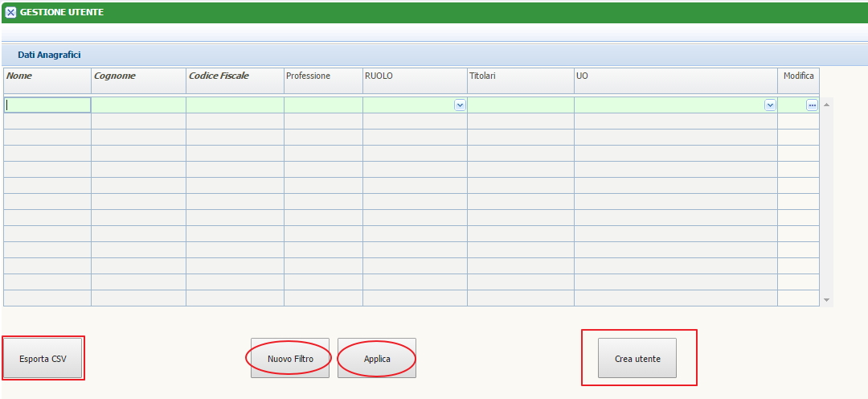Apply the filter with Applica button

(377, 359)
